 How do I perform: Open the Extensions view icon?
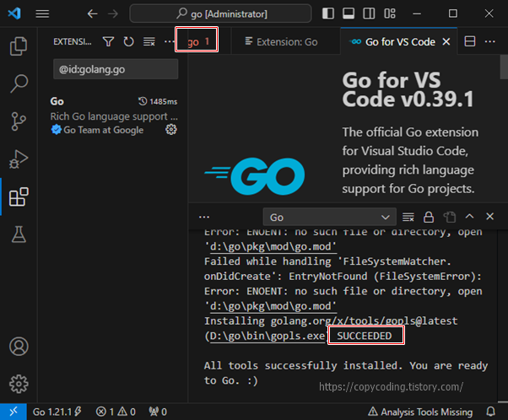[x=19, y=197]
